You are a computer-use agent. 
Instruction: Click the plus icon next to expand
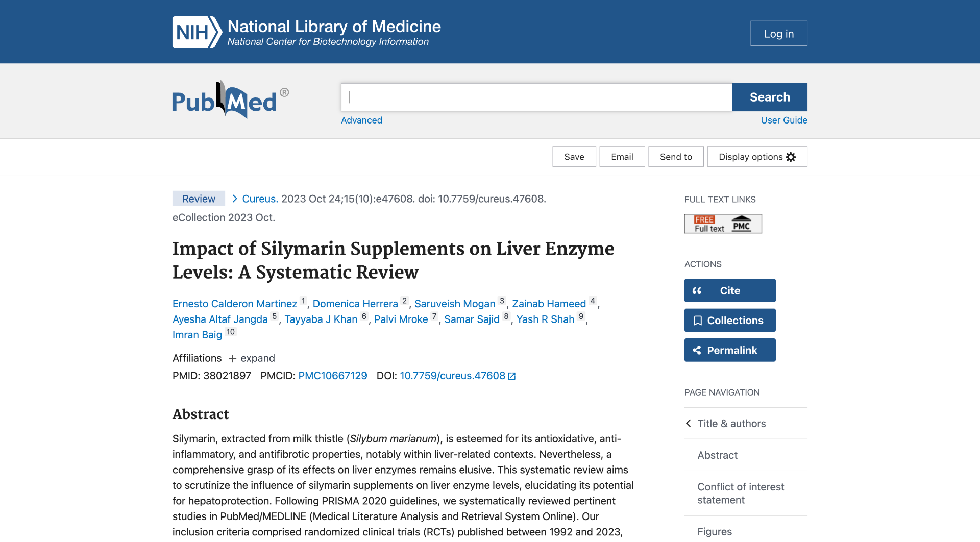[x=233, y=359]
